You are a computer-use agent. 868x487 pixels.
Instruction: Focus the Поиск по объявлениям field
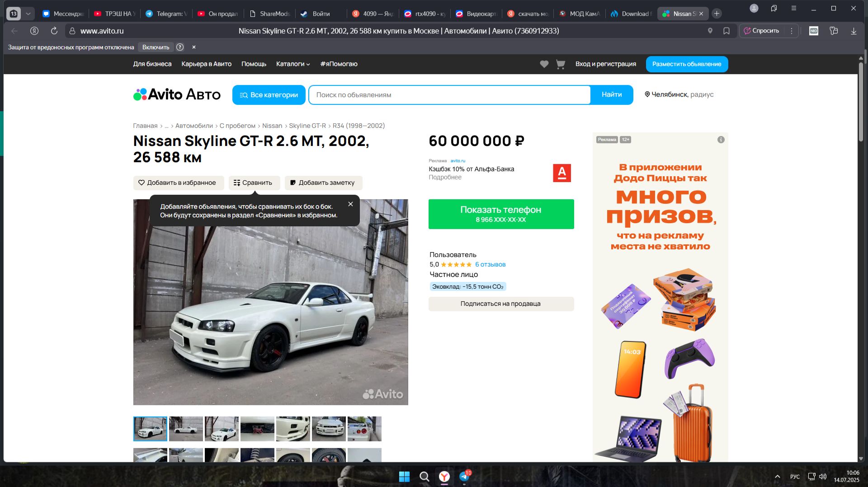coord(450,95)
